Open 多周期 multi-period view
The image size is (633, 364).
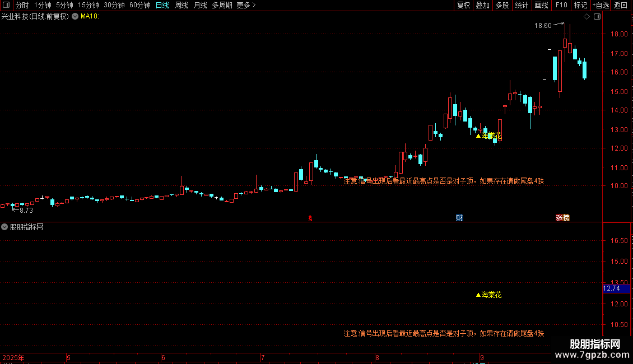point(222,5)
